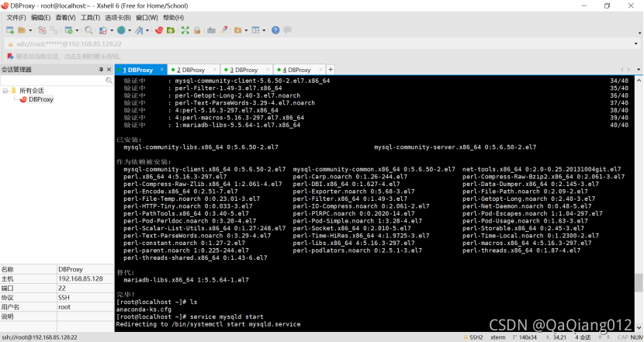Image resolution: width=644 pixels, height=342 pixels.
Task: Toggle full screen with green arrows icon
Action: (x=185, y=30)
